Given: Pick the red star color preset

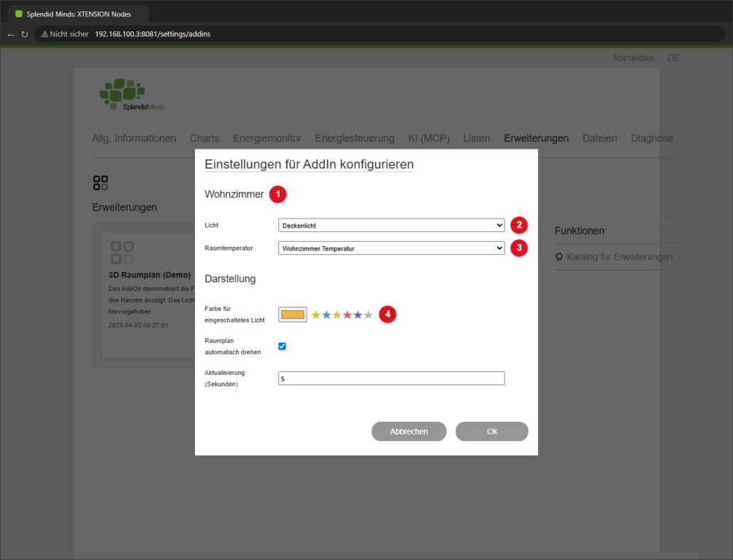Looking at the screenshot, I should [347, 315].
